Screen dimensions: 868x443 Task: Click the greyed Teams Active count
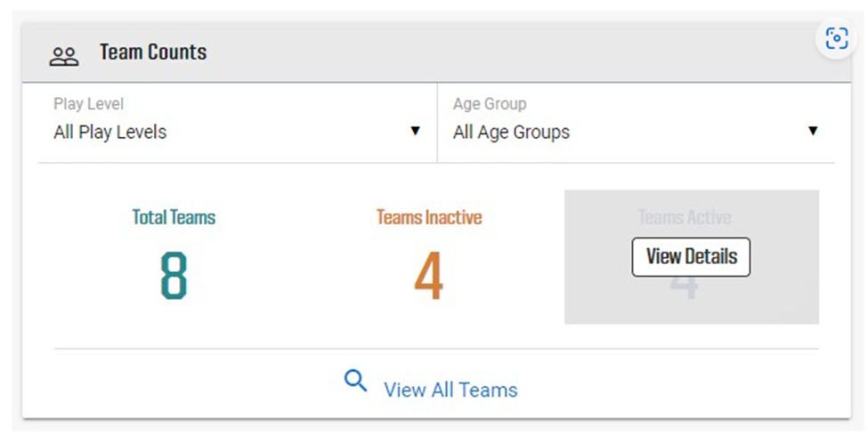684,289
